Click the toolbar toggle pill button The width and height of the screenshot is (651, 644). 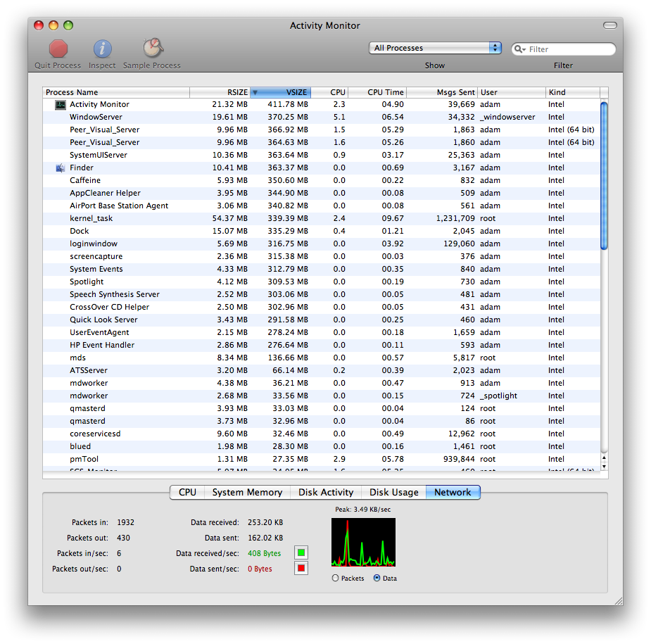tap(610, 25)
